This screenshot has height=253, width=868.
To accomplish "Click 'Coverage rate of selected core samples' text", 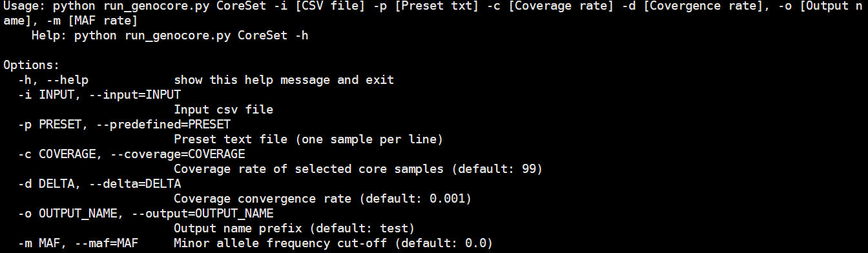I will (x=309, y=169).
